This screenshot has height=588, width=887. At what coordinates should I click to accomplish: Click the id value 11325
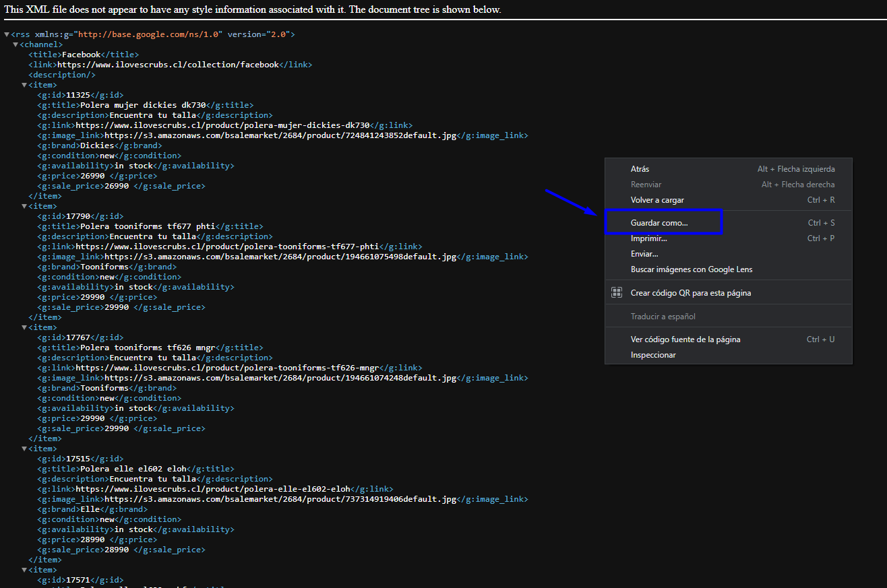click(78, 95)
